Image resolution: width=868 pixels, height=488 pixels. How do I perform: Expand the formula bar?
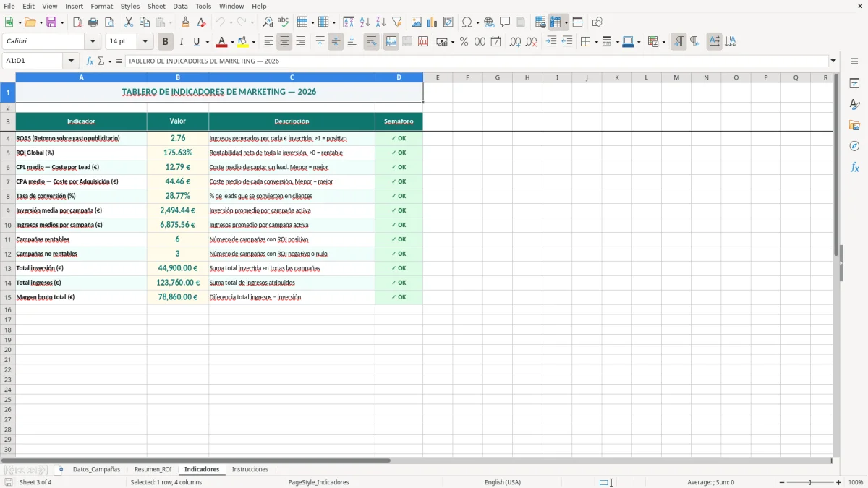click(833, 61)
